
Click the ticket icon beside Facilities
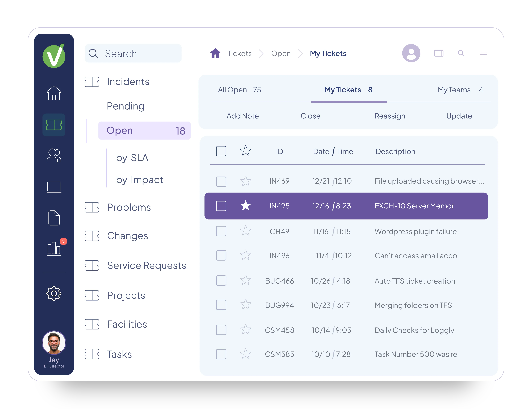92,324
